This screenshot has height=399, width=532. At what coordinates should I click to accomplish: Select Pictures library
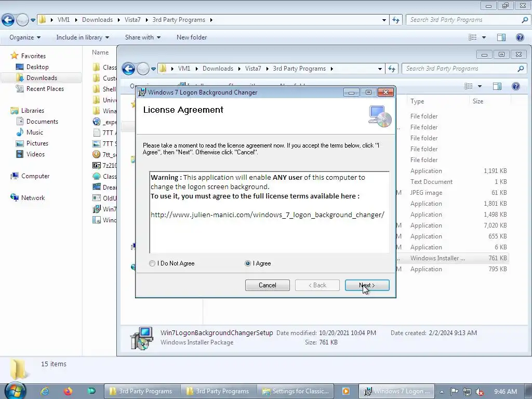click(x=37, y=143)
